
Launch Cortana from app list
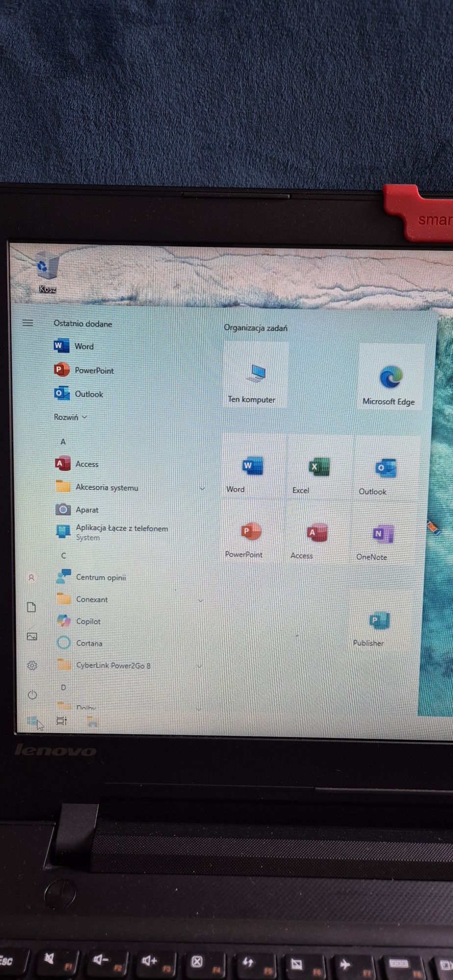[79, 643]
